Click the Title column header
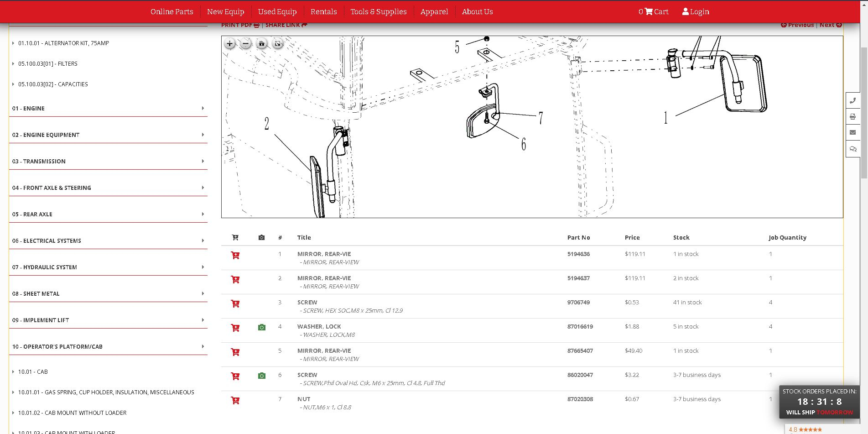This screenshot has height=434, width=868. [x=304, y=238]
